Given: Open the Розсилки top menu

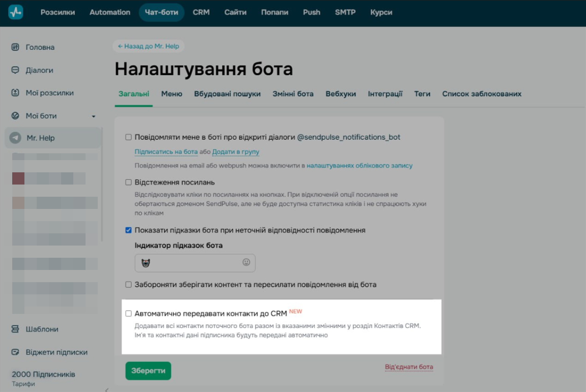Looking at the screenshot, I should 58,12.
